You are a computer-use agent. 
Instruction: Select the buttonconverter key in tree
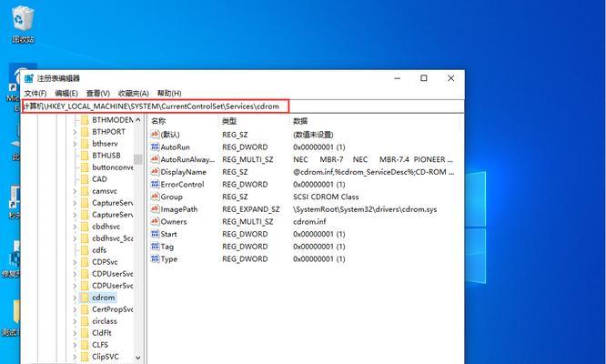(x=113, y=167)
